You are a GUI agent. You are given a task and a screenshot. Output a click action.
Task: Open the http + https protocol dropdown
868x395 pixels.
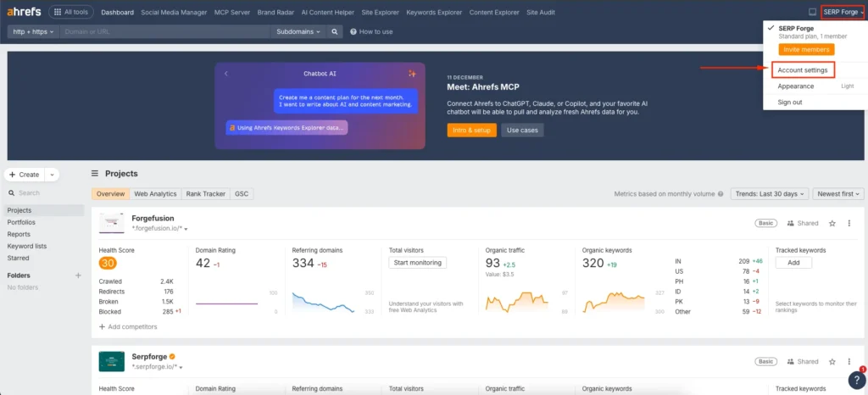click(32, 31)
